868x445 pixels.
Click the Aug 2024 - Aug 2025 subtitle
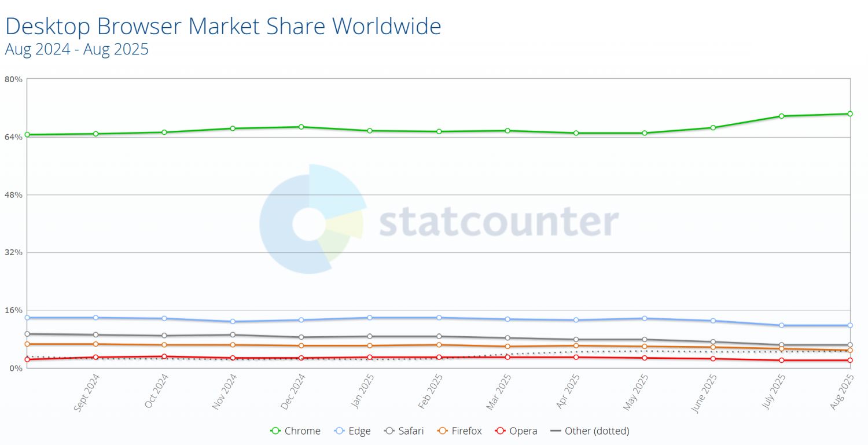tap(76, 49)
